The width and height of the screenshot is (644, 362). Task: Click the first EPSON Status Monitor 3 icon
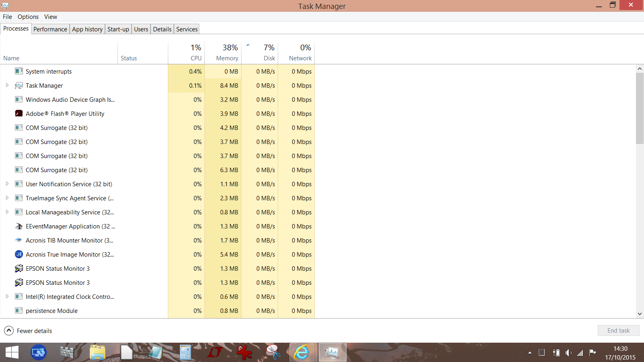coord(19,268)
